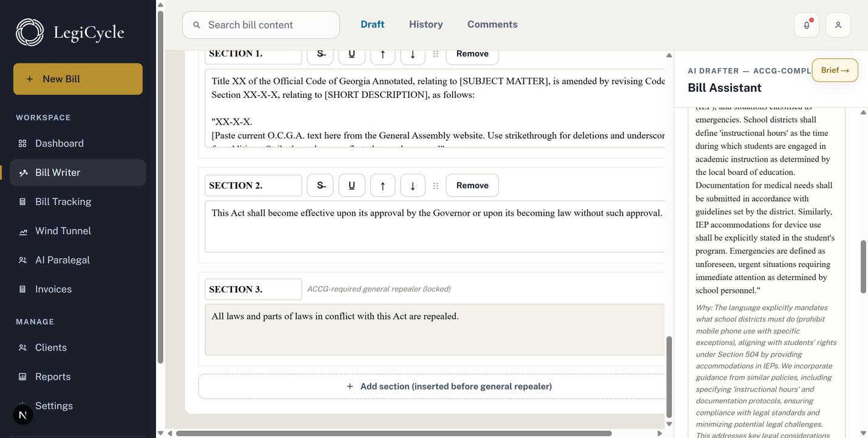Click the Bill Assistant heading text
Viewport: 868px width, 438px height.
click(x=724, y=87)
